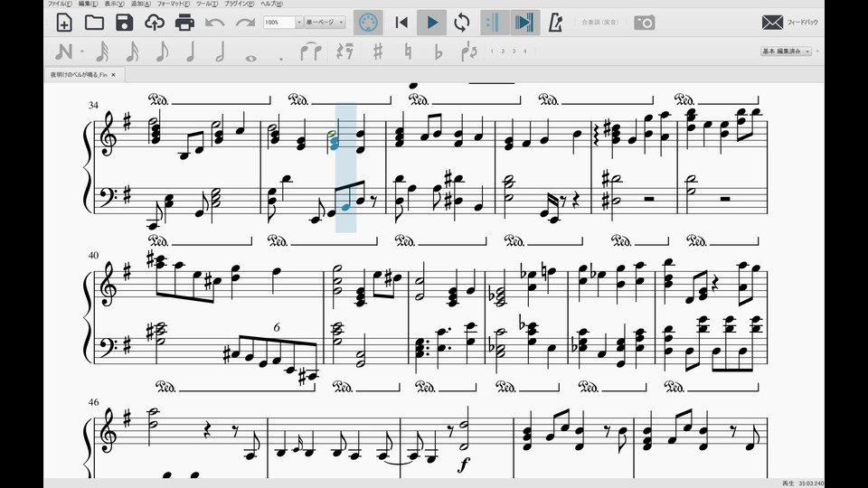Select the whole note duration
The image size is (868, 488).
pyautogui.click(x=251, y=58)
